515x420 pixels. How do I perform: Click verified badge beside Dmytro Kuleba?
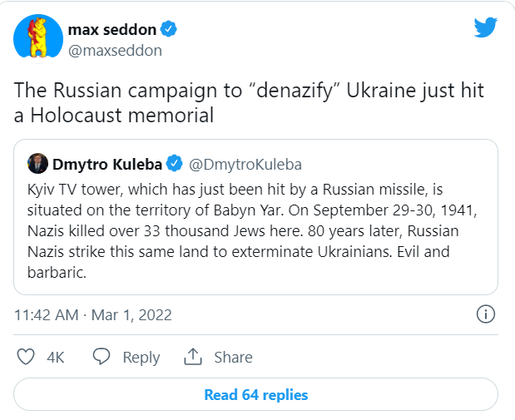click(x=176, y=163)
